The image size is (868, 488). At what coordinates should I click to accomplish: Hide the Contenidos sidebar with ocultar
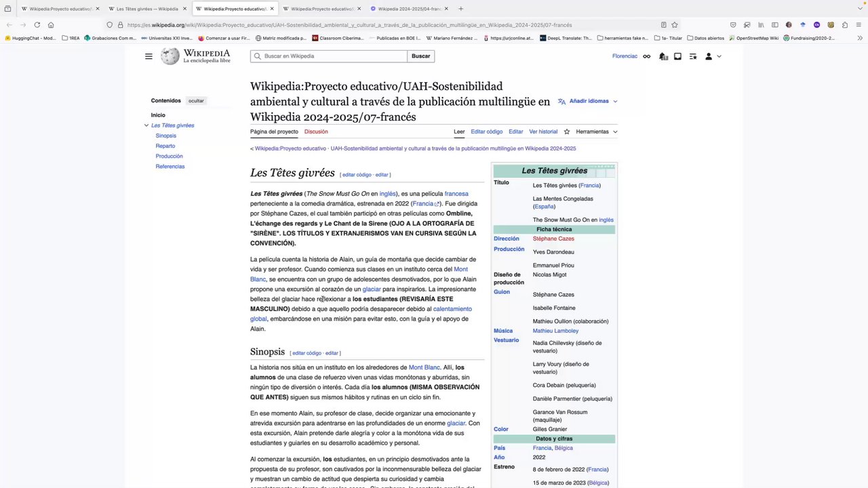tap(196, 101)
